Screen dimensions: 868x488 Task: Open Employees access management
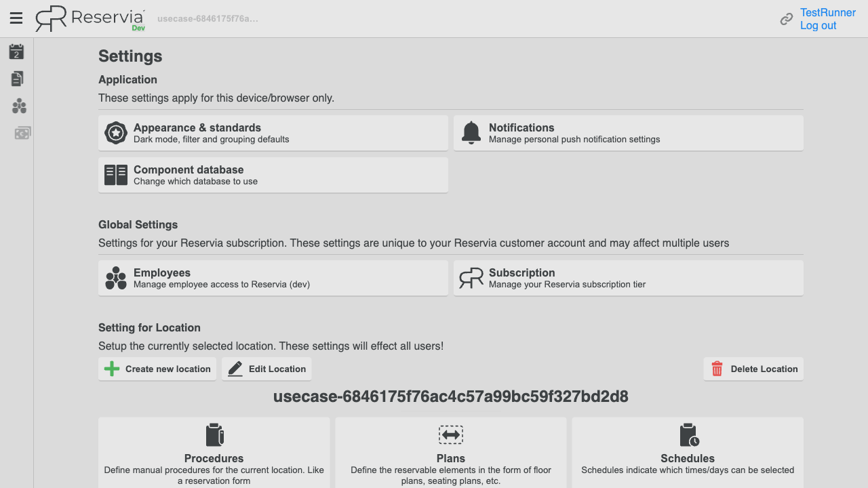pos(273,278)
